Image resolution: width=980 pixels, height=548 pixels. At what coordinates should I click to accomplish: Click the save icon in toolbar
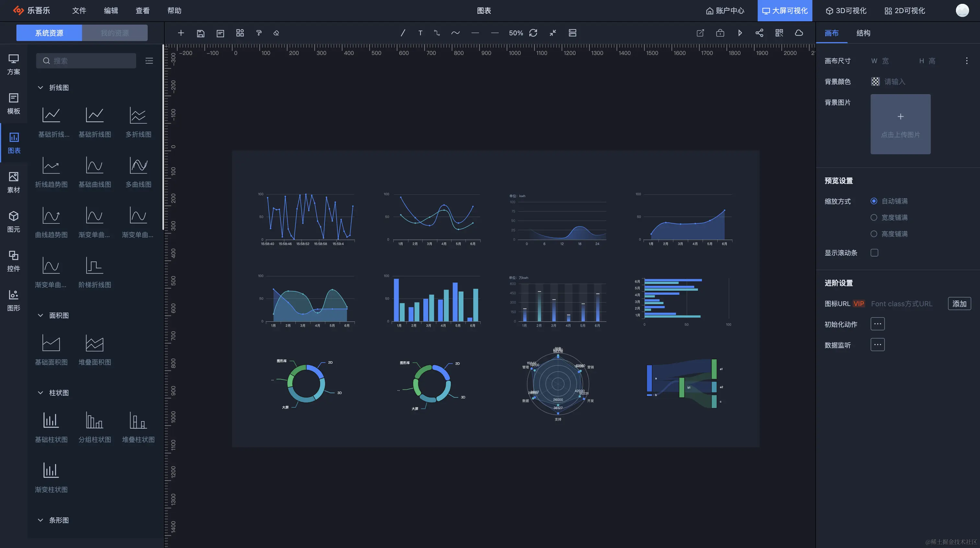point(201,33)
